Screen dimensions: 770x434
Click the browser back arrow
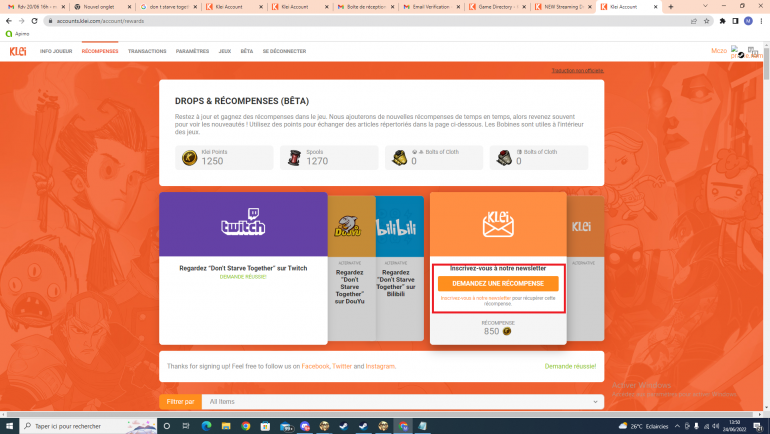pos(8,21)
